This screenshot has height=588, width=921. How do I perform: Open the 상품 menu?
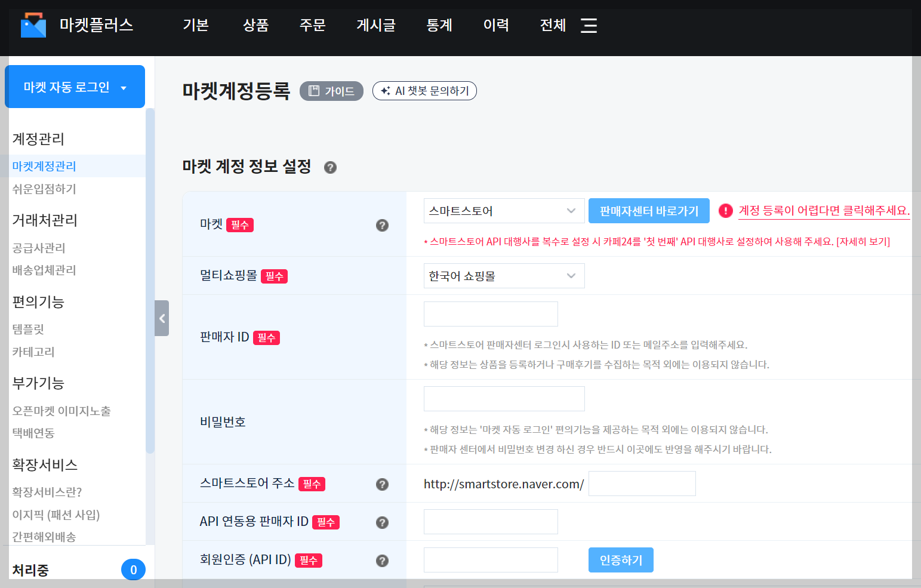[x=255, y=25]
